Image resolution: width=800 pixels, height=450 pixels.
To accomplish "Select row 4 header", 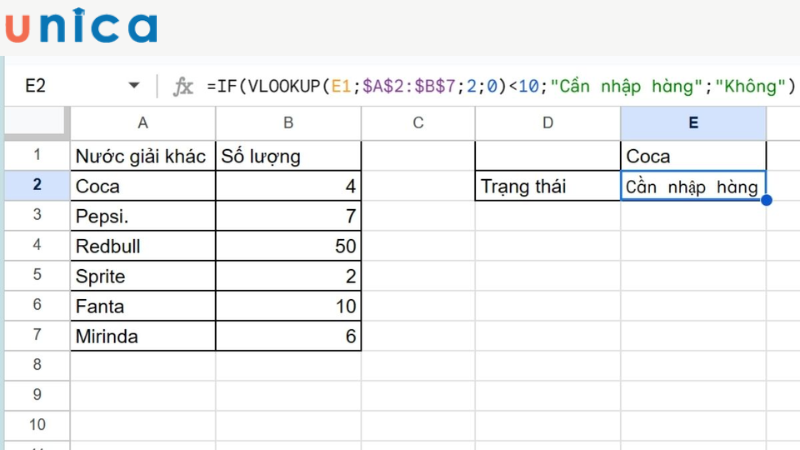I will 37,245.
